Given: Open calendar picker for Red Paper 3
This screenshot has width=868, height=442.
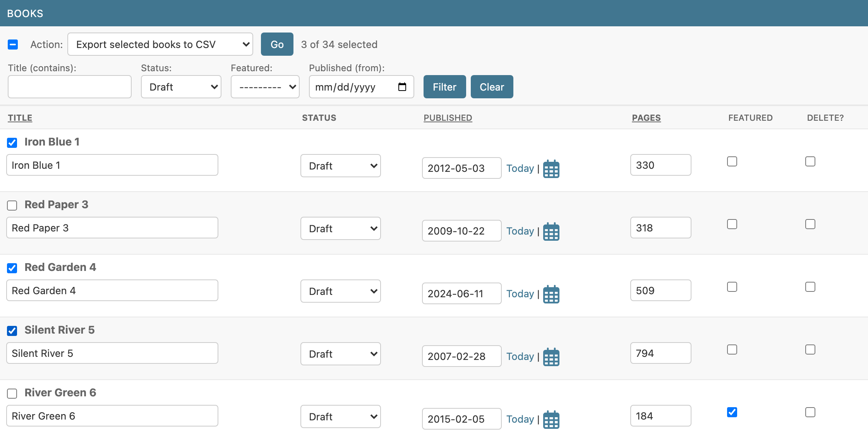Looking at the screenshot, I should coord(551,231).
